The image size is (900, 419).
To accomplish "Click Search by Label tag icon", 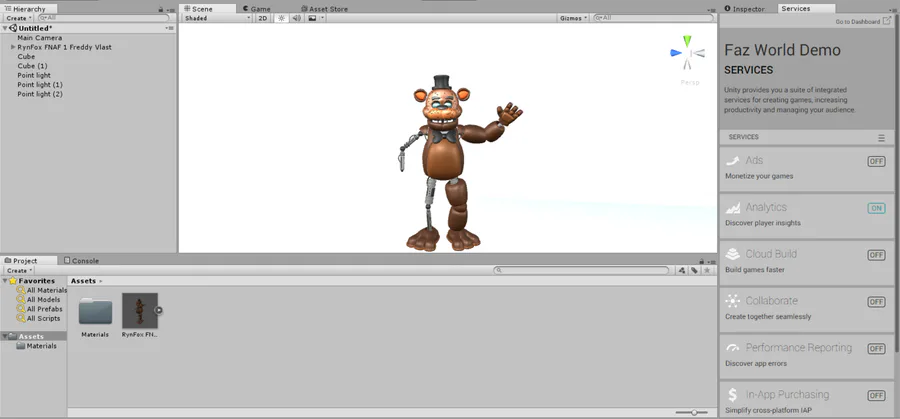I will [694, 270].
